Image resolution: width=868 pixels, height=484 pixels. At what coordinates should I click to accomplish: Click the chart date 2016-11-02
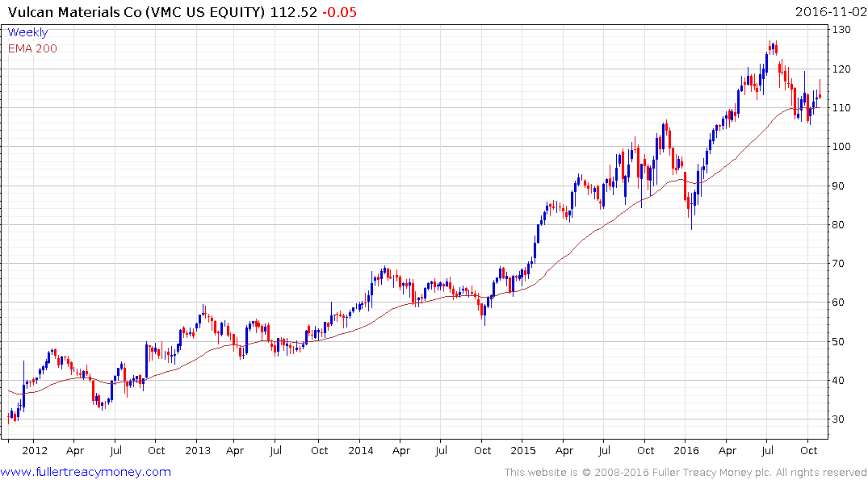click(x=830, y=11)
